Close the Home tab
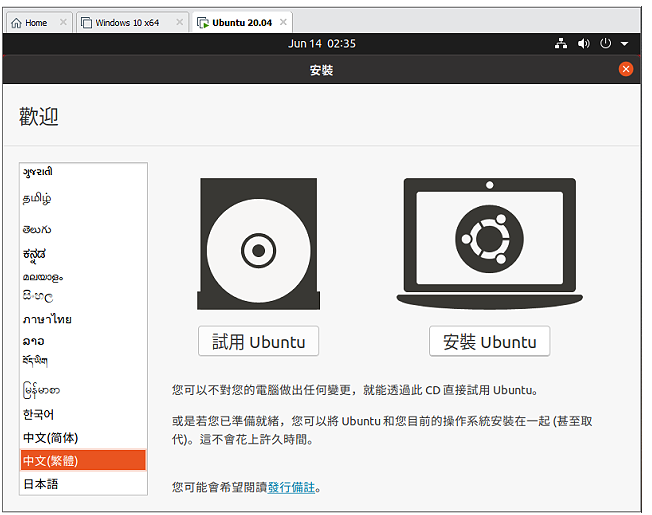This screenshot has height=515, width=652. point(63,22)
